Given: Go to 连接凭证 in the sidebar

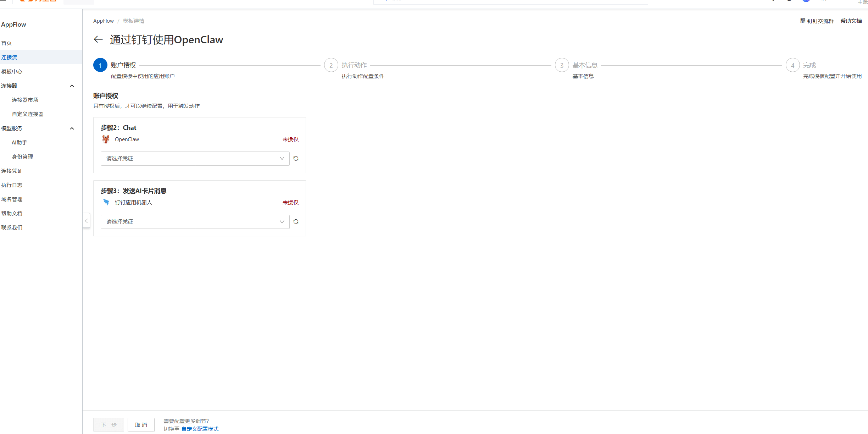Looking at the screenshot, I should coord(12,171).
